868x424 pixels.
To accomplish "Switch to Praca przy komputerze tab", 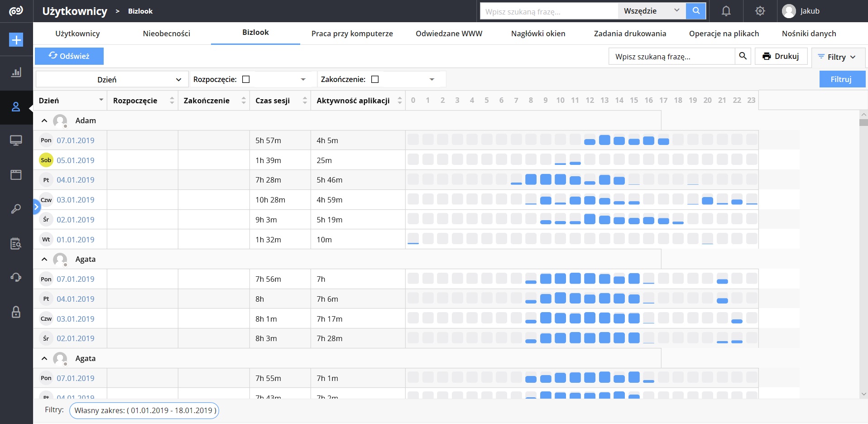I will (x=352, y=34).
